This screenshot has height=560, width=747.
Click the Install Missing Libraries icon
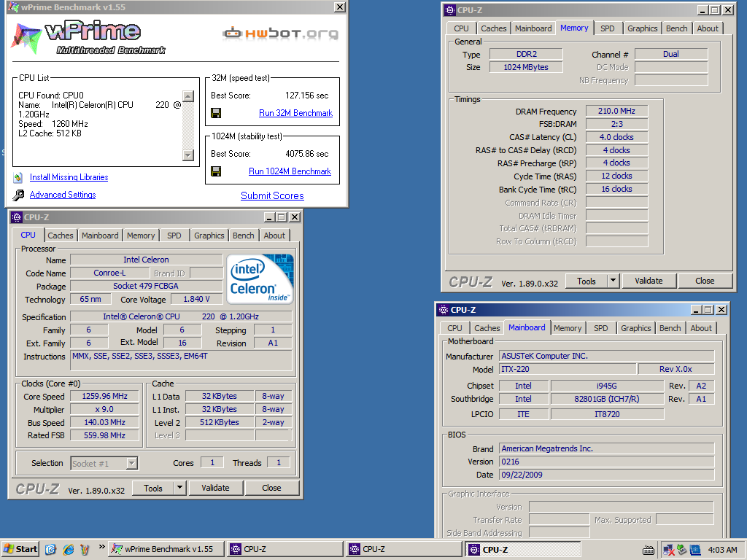pyautogui.click(x=18, y=178)
